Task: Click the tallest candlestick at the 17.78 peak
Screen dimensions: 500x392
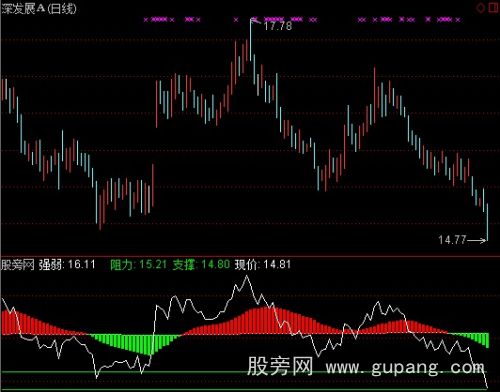Action: point(251,40)
